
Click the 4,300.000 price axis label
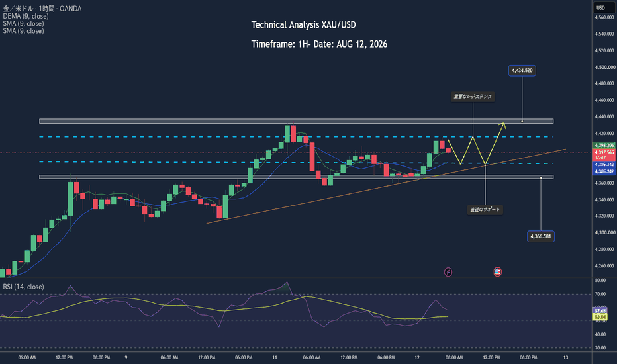[604, 232]
